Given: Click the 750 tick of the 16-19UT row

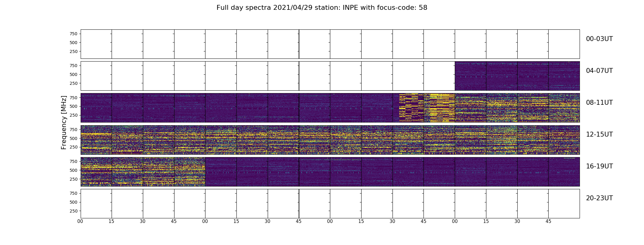Looking at the screenshot, I should [x=73, y=161].
